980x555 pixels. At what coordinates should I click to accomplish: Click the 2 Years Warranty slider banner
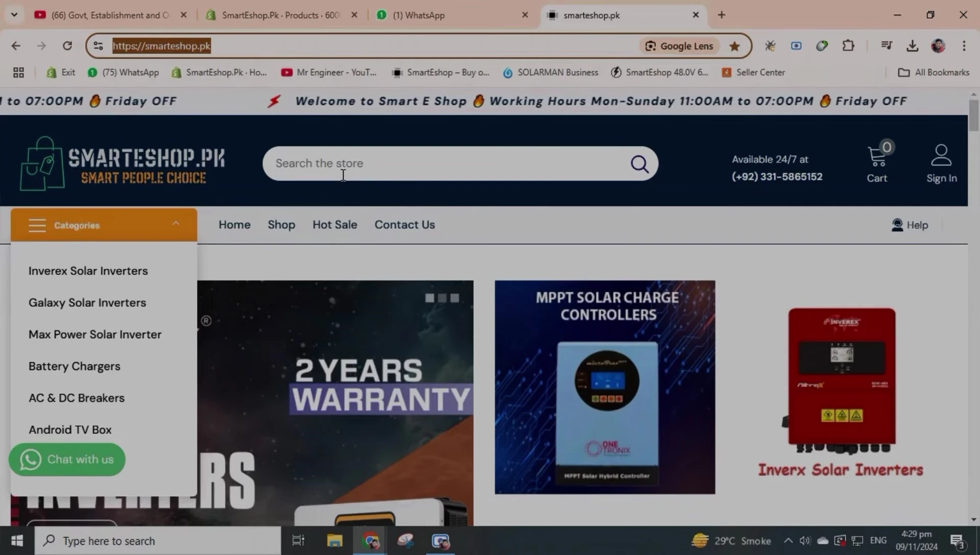click(335, 403)
